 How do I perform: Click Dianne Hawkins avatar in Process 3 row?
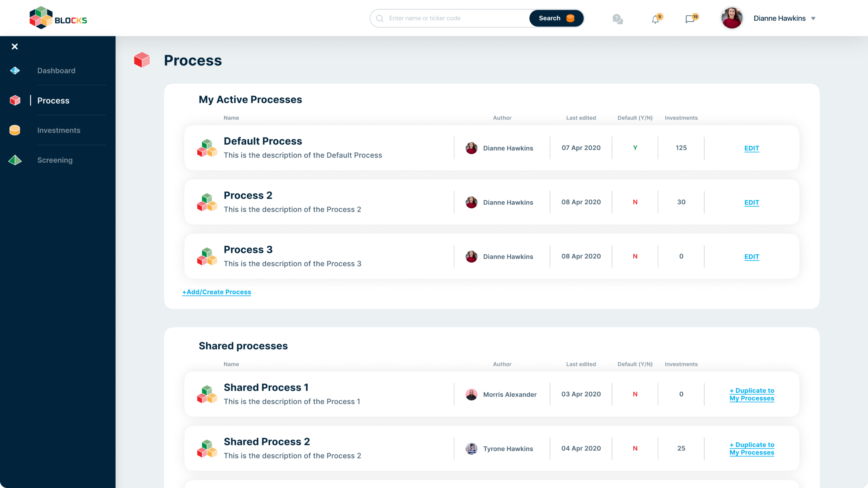coord(471,256)
